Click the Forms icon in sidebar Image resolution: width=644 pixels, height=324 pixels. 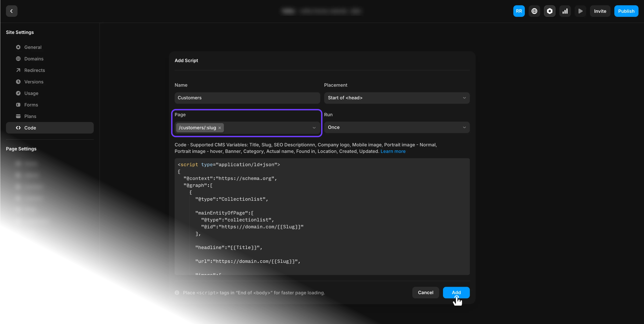click(18, 105)
